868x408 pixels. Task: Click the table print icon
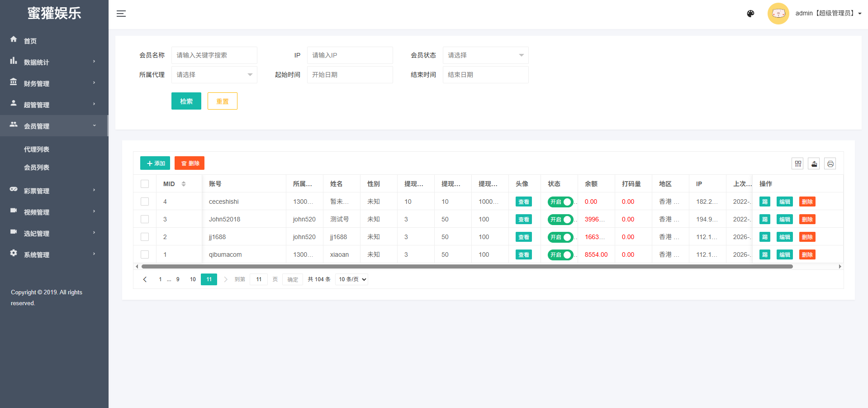[830, 163]
